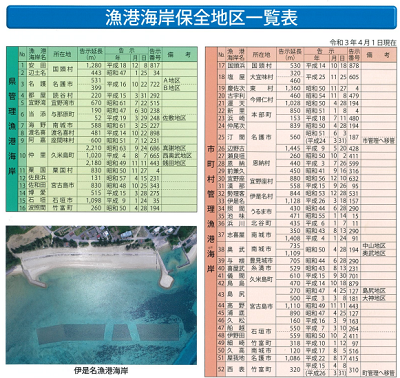Click the location 座間味村
The height and width of the screenshot is (378, 400).
pos(62,140)
